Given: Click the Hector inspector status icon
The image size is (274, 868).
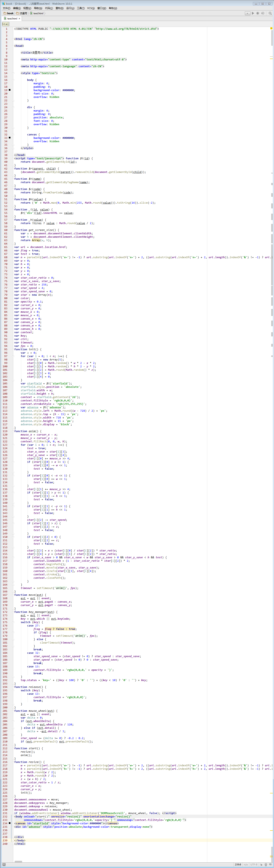Looking at the screenshot, I should point(266,865).
